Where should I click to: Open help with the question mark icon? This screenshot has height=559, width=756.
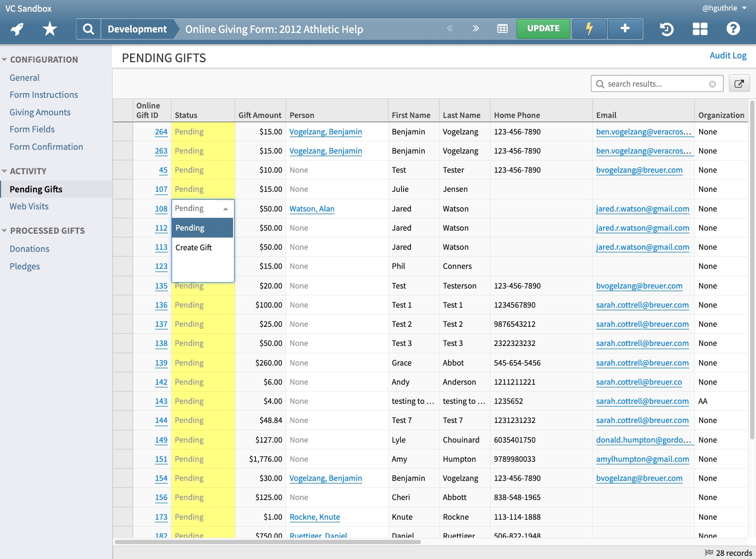(x=733, y=29)
